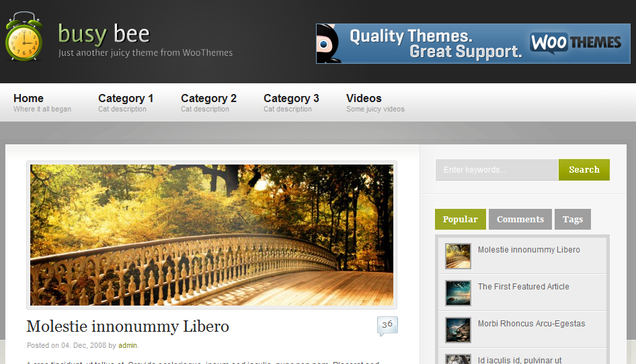Go to the Home menu item
This screenshot has width=636, height=364.
point(28,98)
